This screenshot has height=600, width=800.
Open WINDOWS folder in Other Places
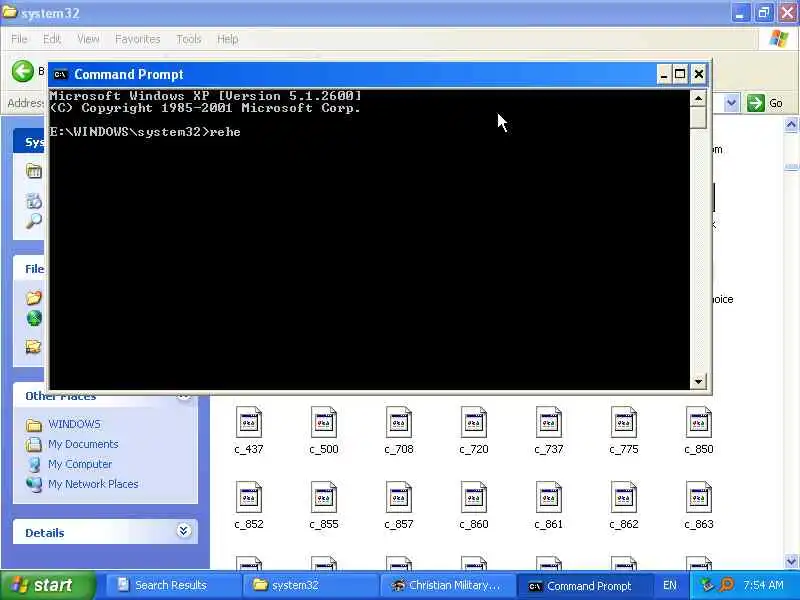[x=74, y=424]
